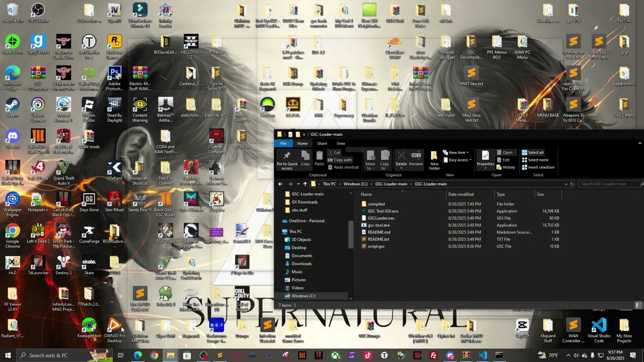Screen dimensions: 644x362
Task: Open Properties in the ribbon
Action: pyautogui.click(x=486, y=159)
